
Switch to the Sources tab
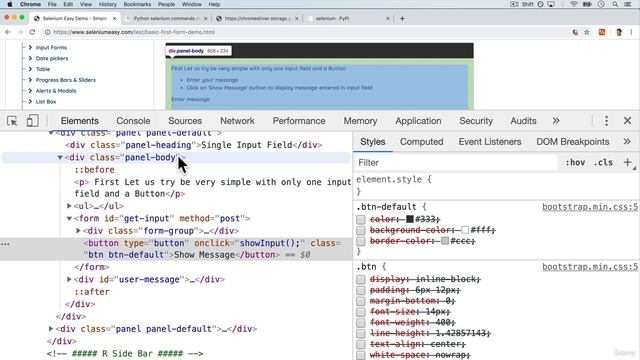click(x=185, y=121)
